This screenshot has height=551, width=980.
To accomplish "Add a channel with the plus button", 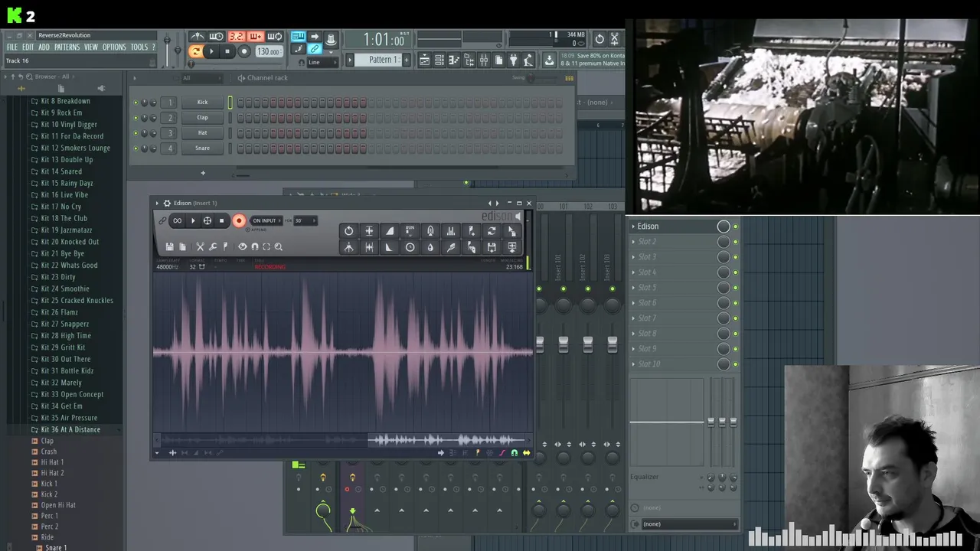I will (x=203, y=173).
